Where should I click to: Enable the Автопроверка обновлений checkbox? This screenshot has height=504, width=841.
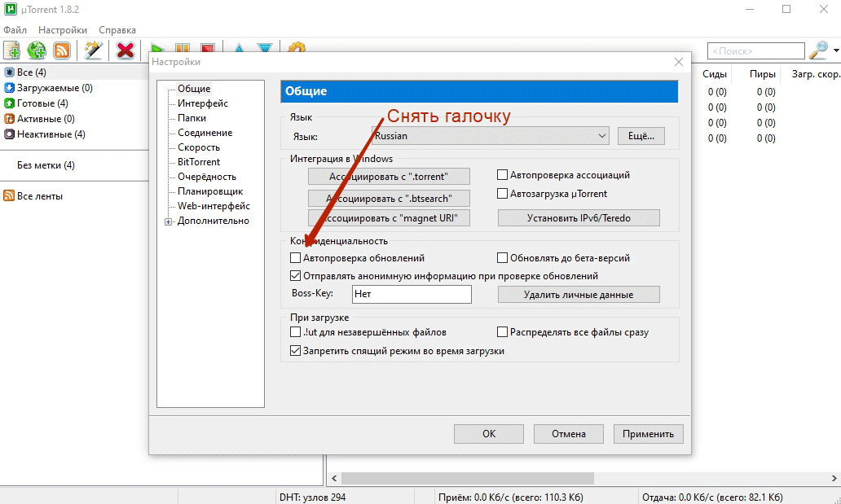tap(296, 258)
